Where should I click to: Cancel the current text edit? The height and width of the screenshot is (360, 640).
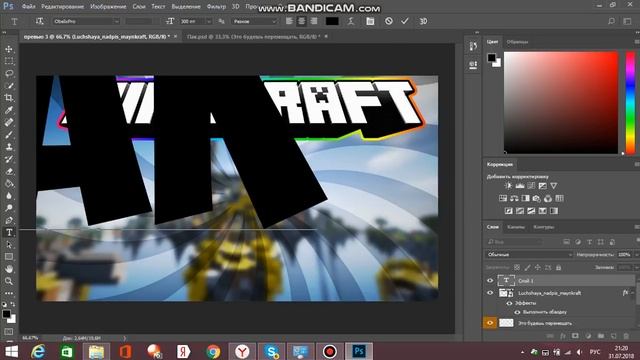point(389,21)
